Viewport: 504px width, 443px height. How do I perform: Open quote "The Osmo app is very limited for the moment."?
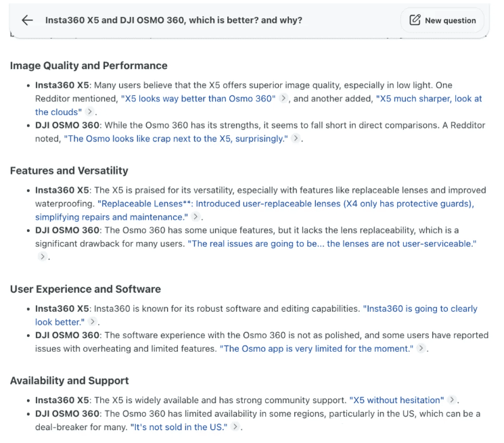(317, 349)
